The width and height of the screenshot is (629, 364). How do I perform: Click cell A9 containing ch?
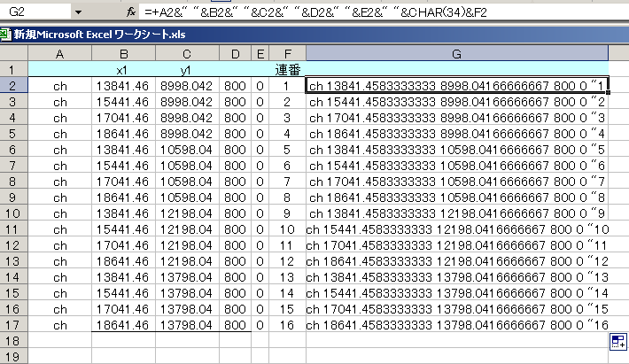click(x=60, y=197)
